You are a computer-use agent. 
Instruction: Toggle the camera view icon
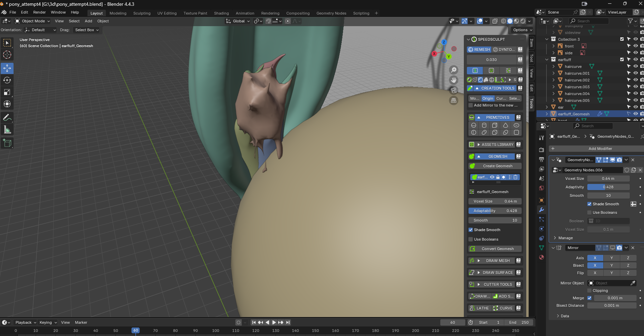click(454, 90)
